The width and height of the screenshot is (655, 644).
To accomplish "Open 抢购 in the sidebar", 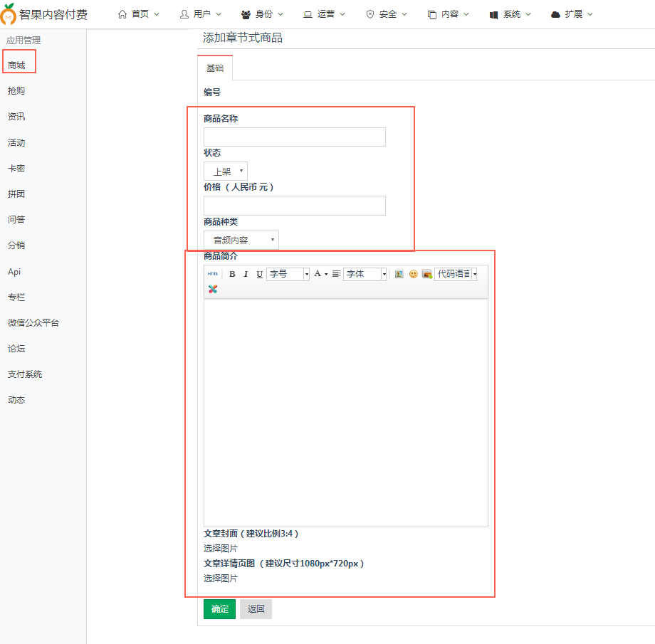I will tap(16, 90).
